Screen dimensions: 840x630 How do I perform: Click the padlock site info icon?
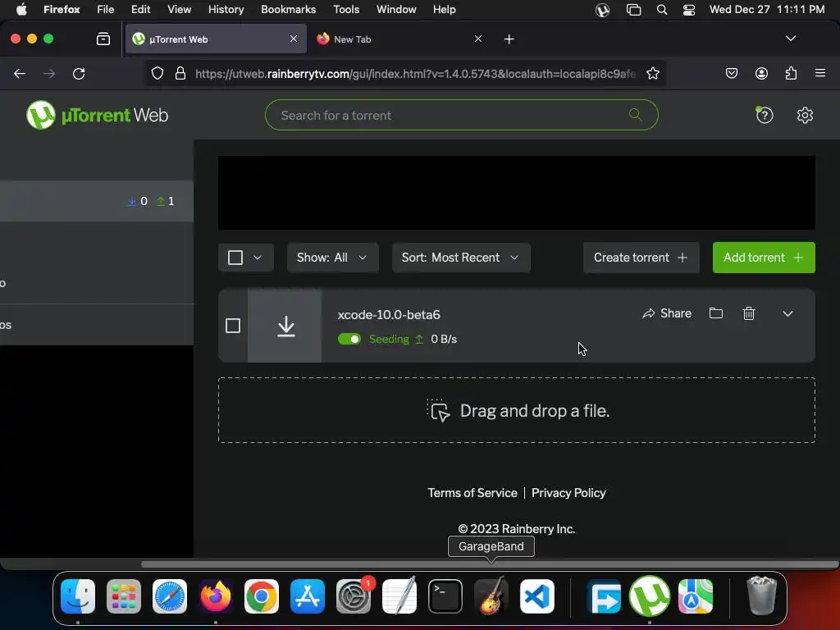(180, 73)
